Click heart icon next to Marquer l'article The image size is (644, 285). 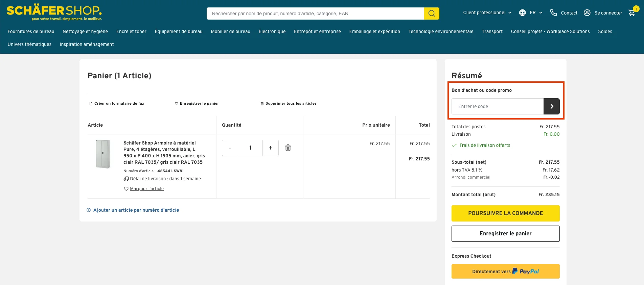click(x=126, y=189)
